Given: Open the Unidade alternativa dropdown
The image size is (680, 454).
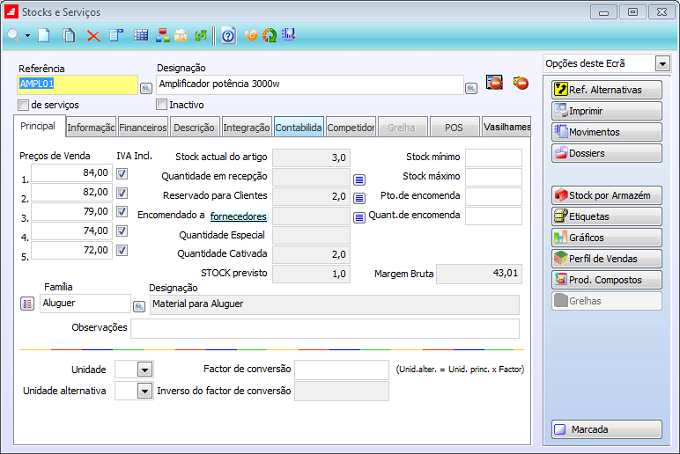Looking at the screenshot, I should pos(144,391).
